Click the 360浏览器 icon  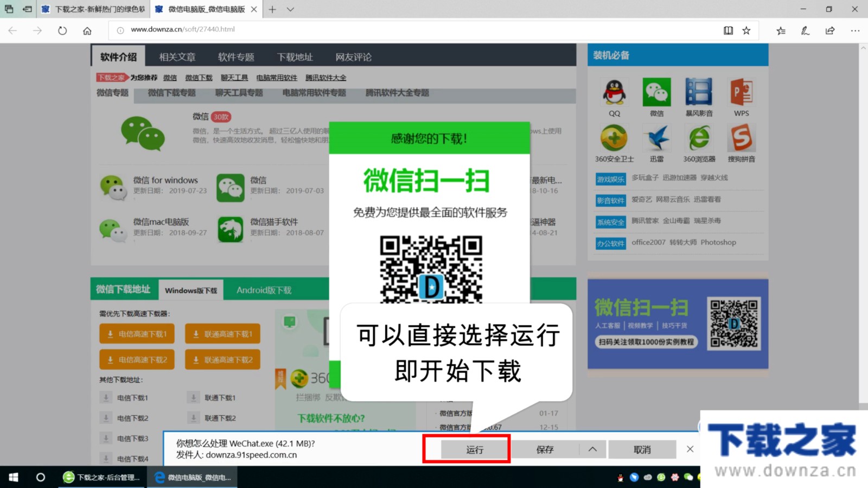(699, 138)
